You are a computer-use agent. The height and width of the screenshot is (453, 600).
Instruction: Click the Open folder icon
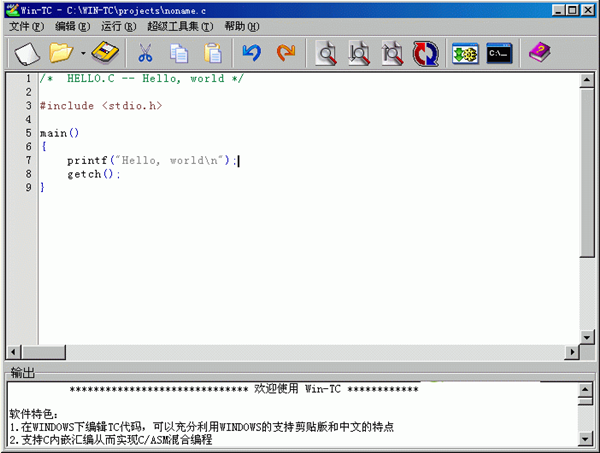click(x=62, y=52)
